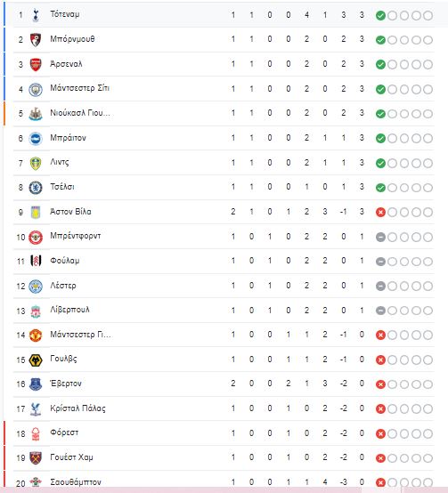Open the Λιντς team link
This screenshot has width=448, height=493.
click(x=60, y=162)
